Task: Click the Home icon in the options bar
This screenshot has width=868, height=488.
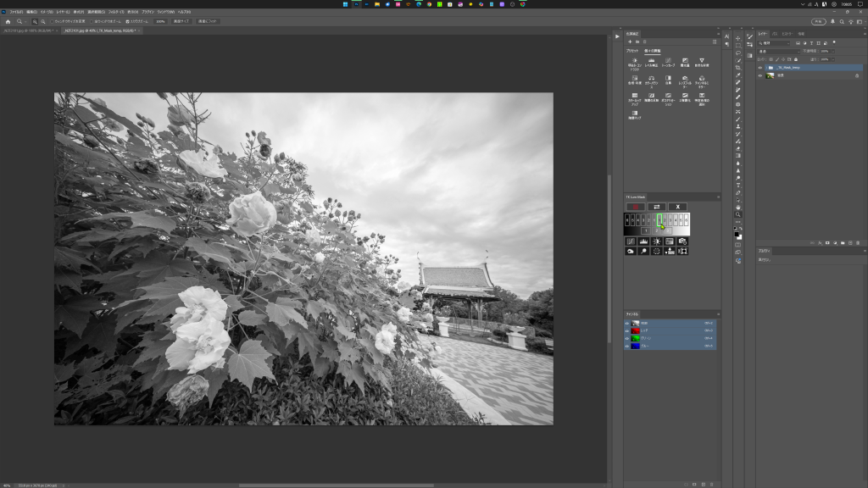Action: point(8,21)
